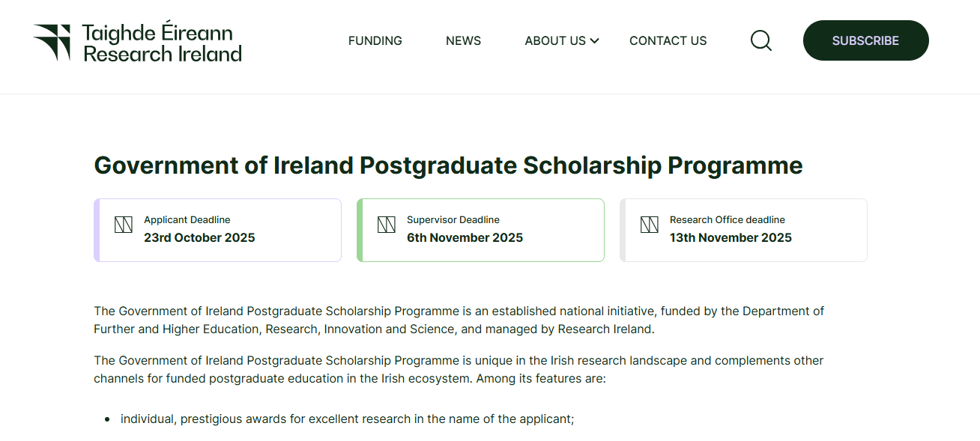Click the Taighde Éireann Research Ireland wordmark
The height and width of the screenshot is (441, 980).
point(162,43)
